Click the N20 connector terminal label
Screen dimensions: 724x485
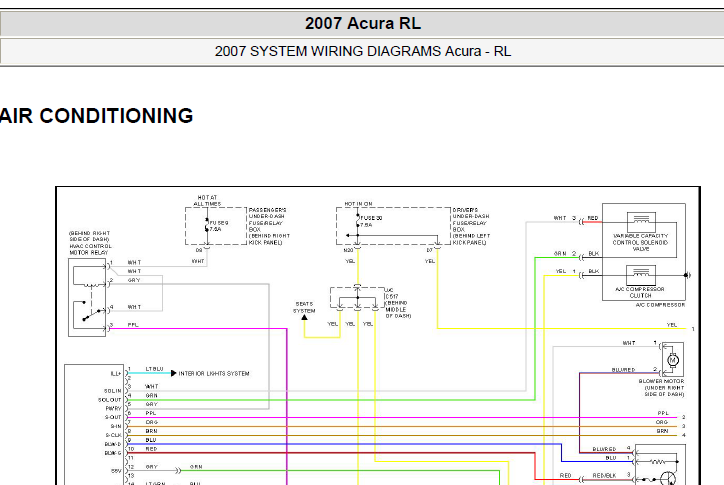tap(349, 250)
